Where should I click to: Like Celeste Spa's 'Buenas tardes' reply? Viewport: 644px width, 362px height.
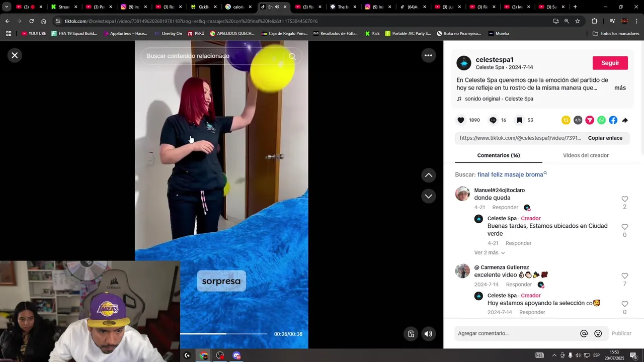[624, 227]
